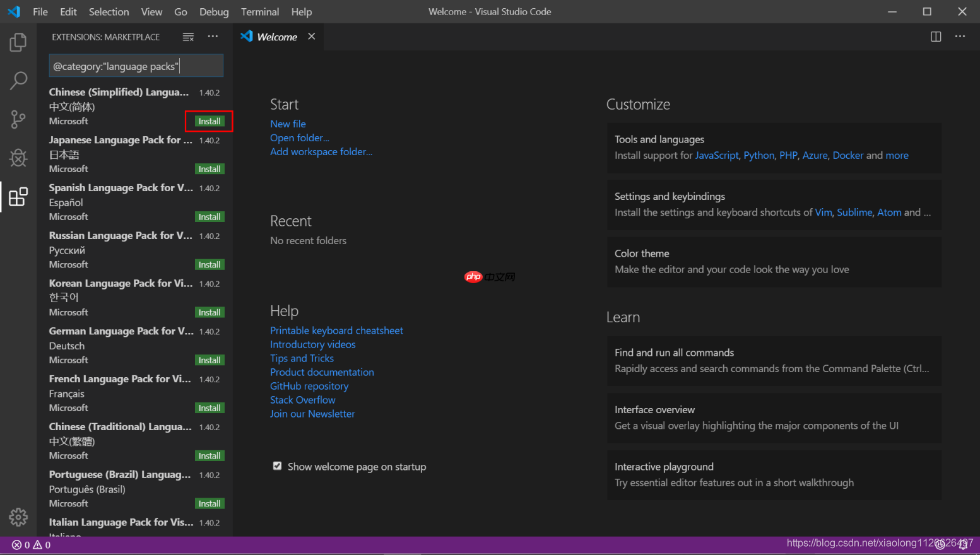
Task: Open the Explorer view in the activity bar
Action: [x=18, y=42]
